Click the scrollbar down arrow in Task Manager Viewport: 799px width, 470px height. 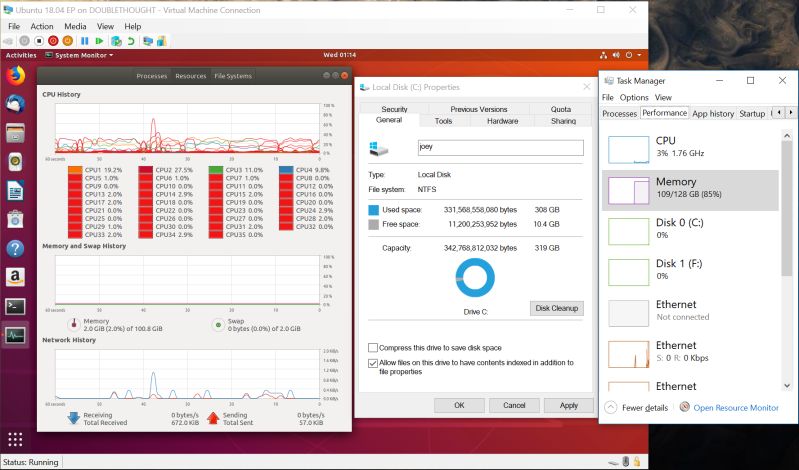[787, 386]
